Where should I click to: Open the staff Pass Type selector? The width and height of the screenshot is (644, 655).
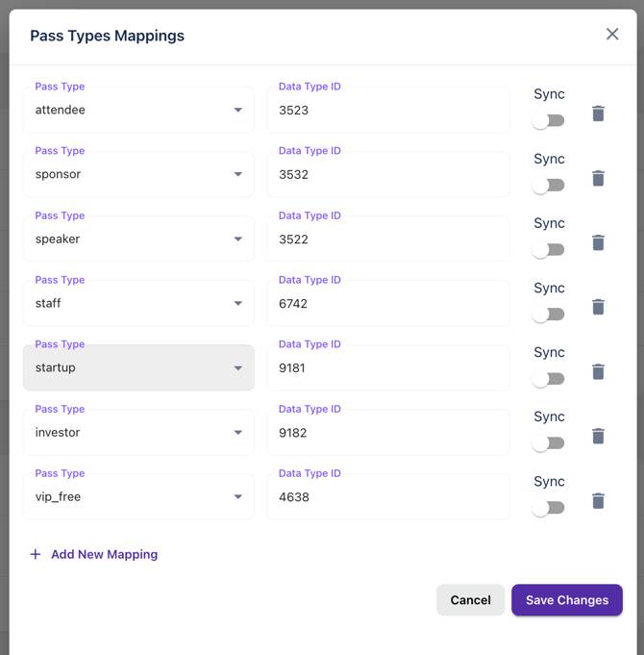click(138, 304)
